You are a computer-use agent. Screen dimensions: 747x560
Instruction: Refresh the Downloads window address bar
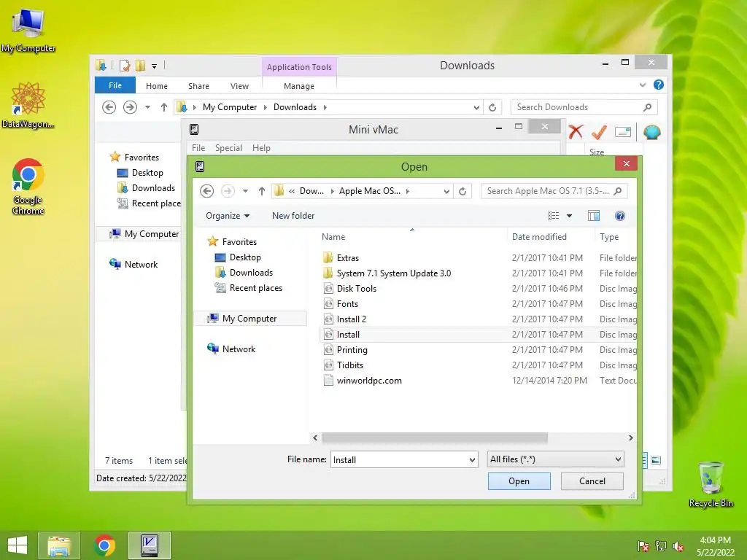click(x=492, y=107)
